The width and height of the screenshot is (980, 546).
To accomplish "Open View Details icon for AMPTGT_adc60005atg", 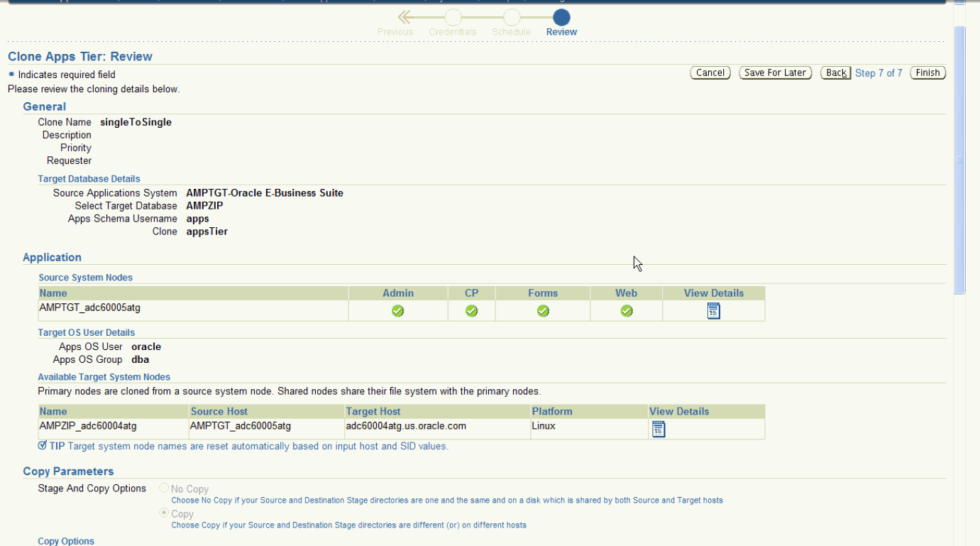I will pyautogui.click(x=714, y=311).
